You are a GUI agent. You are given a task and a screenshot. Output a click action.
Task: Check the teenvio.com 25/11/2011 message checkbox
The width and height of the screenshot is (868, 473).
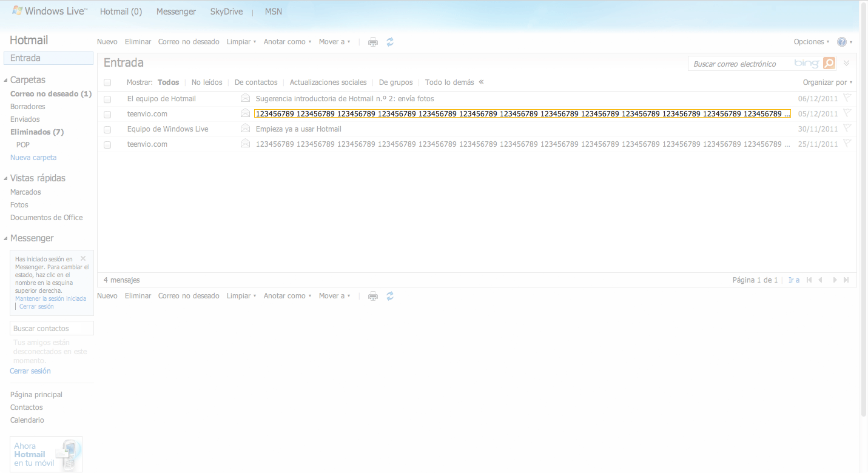pyautogui.click(x=107, y=144)
